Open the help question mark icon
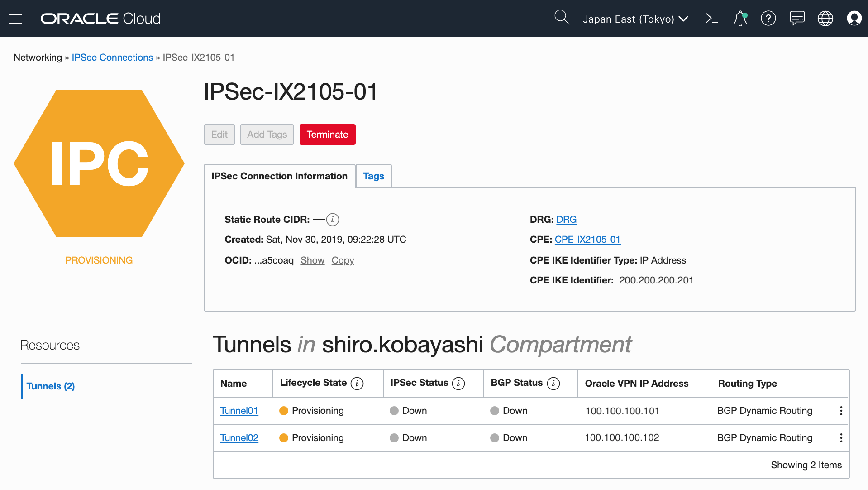Image resolution: width=868 pixels, height=490 pixels. click(x=768, y=19)
